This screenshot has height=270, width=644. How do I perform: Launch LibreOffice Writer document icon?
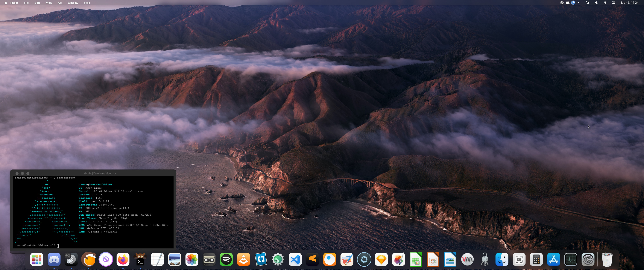(x=450, y=259)
